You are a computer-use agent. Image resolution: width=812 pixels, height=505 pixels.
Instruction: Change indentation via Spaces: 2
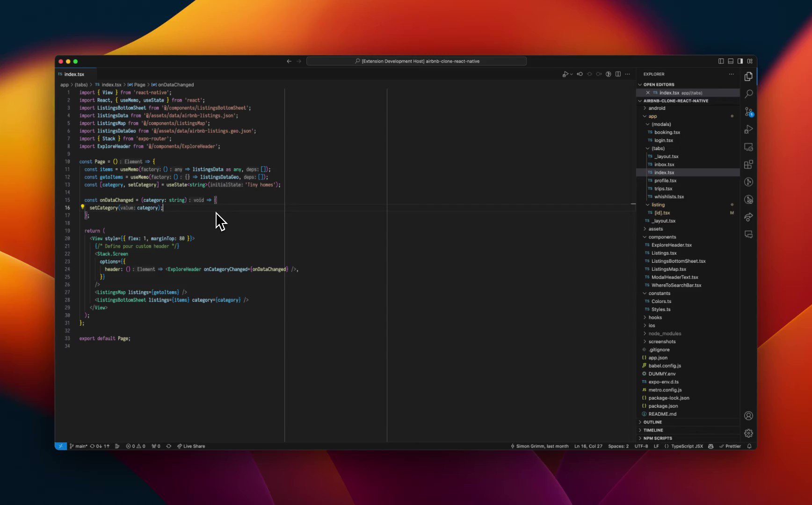(618, 446)
